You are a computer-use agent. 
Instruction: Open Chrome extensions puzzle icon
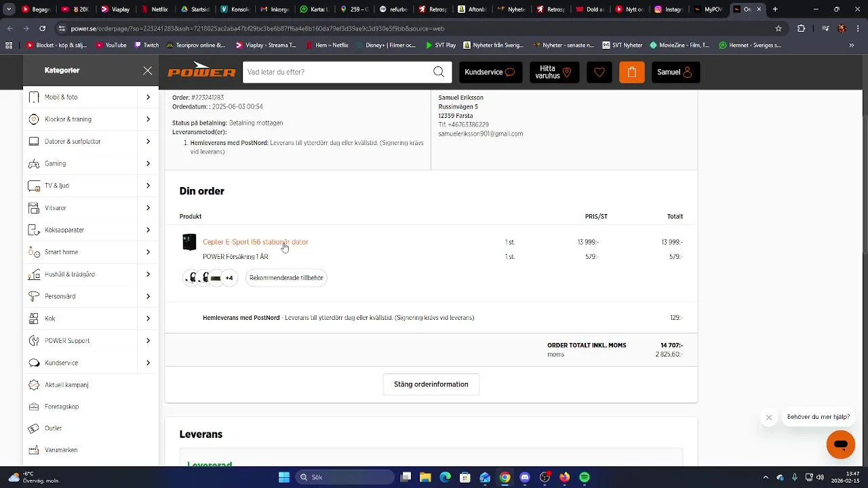tap(802, 28)
